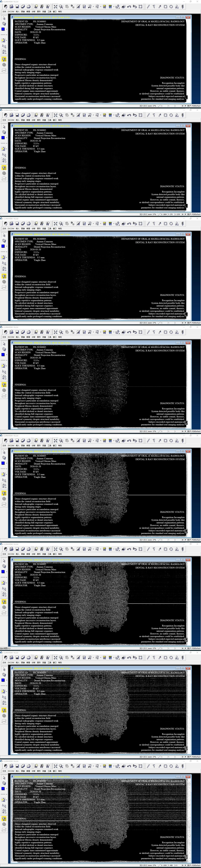This screenshot has height=868, width=201.
Task: Select the line drawing tool in the third window
Action: 148,223
